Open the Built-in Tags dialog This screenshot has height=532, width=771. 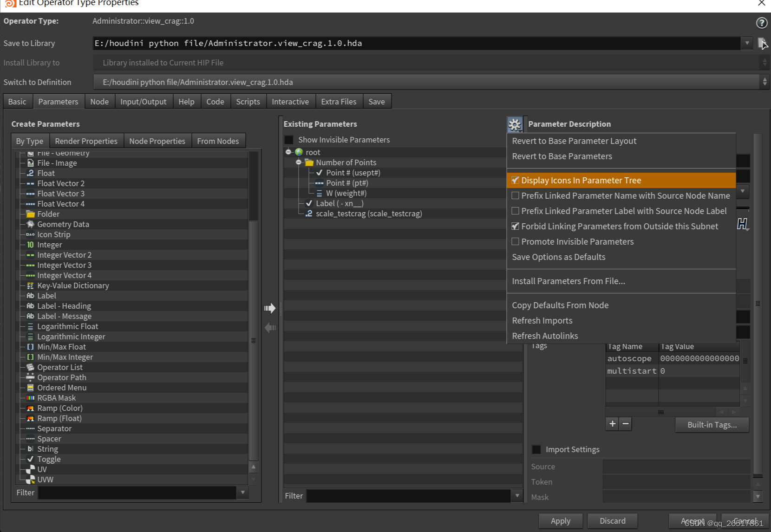pyautogui.click(x=712, y=424)
